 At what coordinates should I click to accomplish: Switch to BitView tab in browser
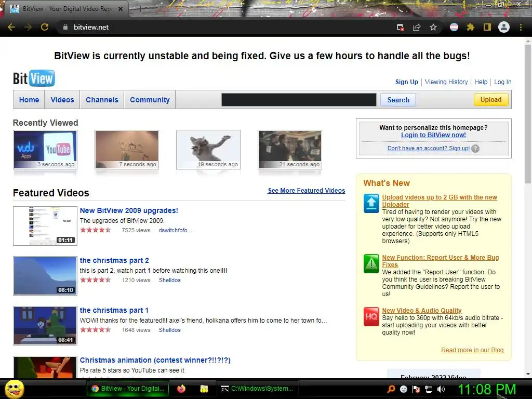66,9
